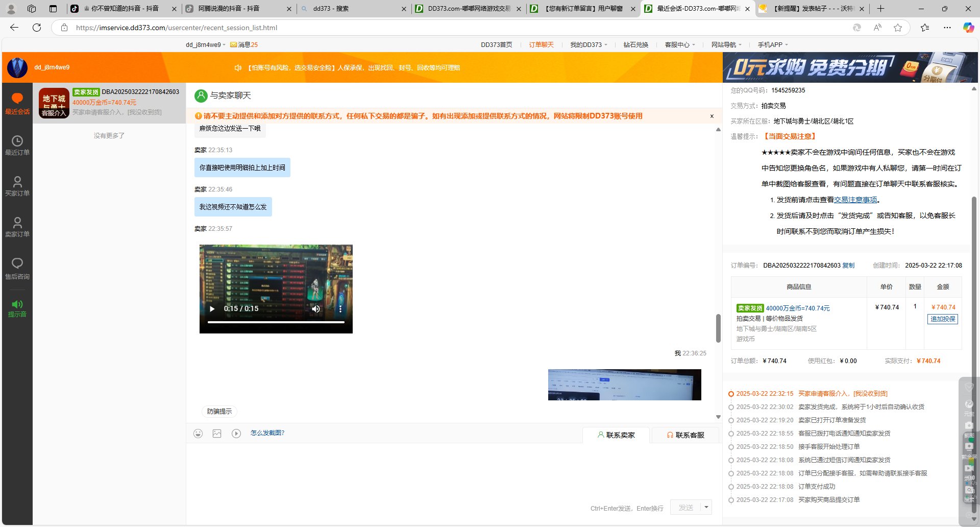Open a new browser tab
Image resolution: width=980 pixels, height=527 pixels.
[x=880, y=9]
